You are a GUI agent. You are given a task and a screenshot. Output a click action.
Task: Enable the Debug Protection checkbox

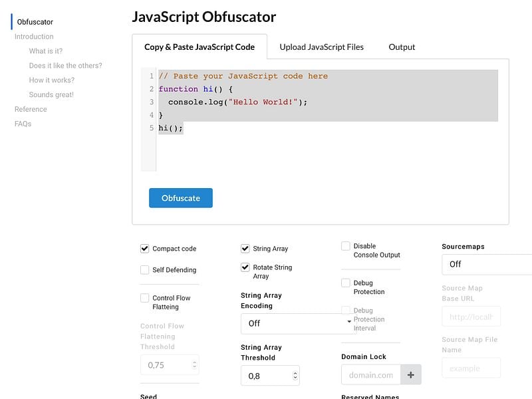point(346,283)
